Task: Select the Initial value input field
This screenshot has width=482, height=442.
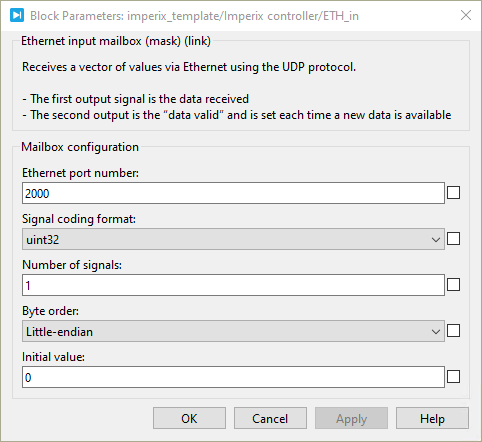Action: (x=233, y=377)
